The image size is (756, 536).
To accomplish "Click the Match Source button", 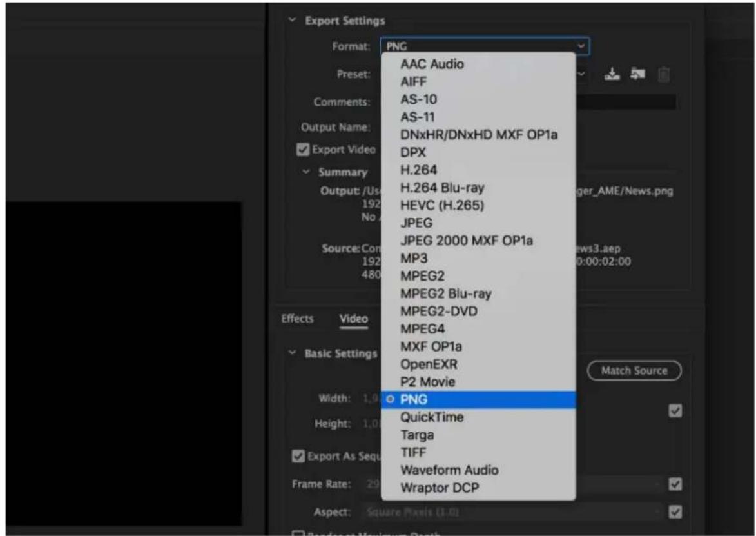I will click(x=634, y=370).
